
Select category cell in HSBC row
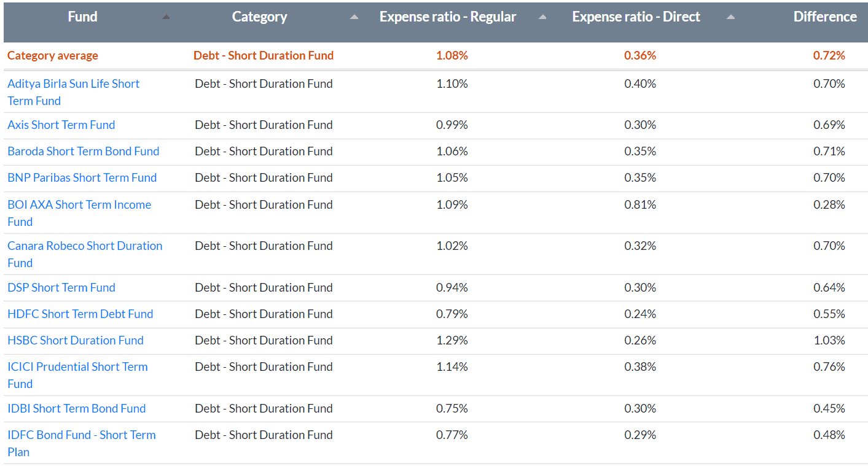point(264,340)
